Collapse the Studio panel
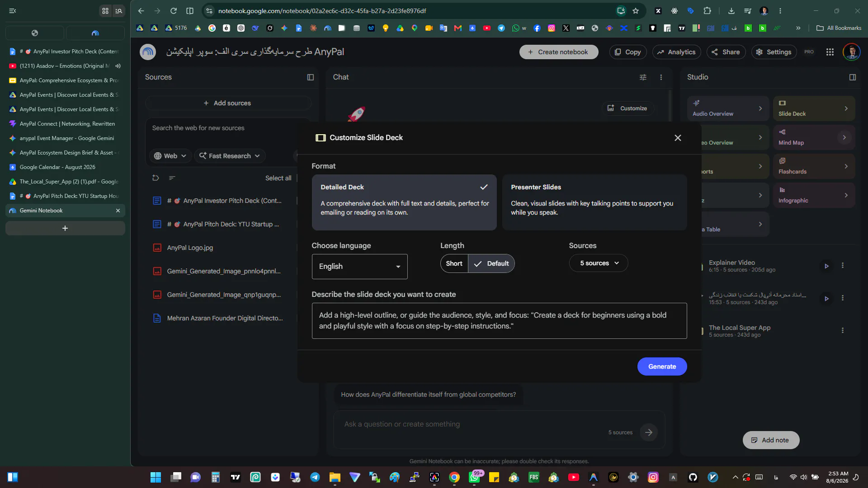This screenshot has width=868, height=488. 853,77
